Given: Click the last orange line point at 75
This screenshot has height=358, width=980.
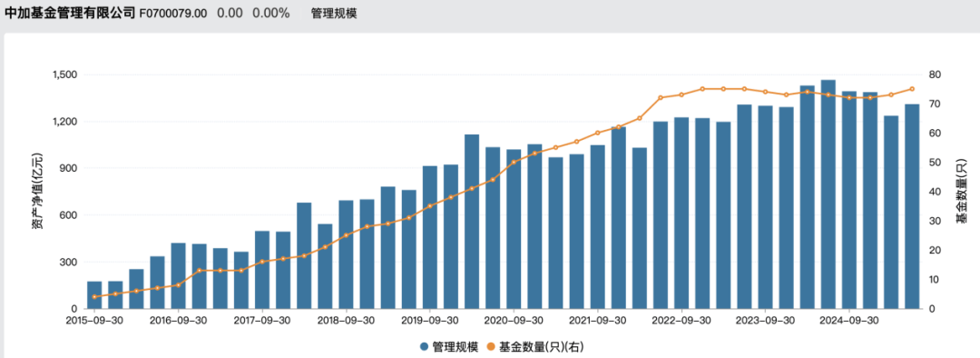Looking at the screenshot, I should [x=912, y=89].
